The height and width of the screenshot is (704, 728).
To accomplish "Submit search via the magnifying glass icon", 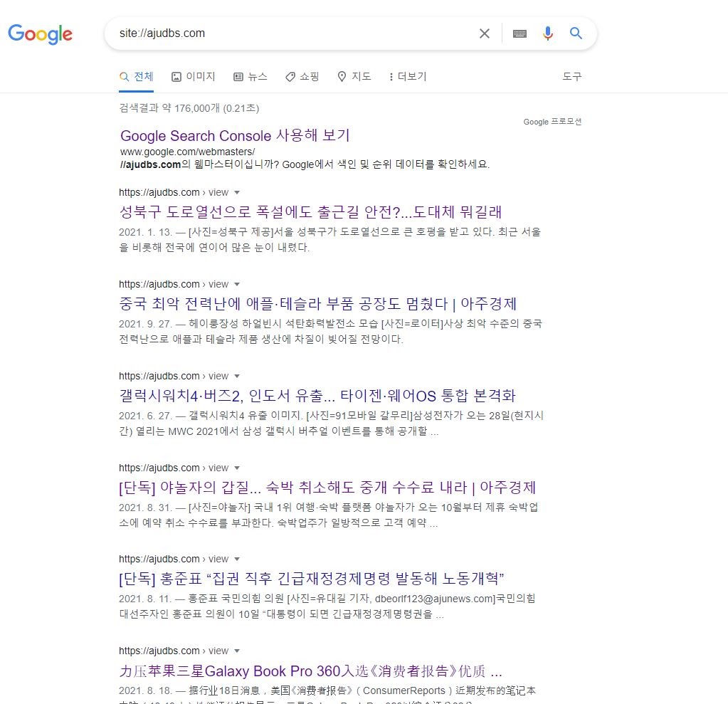I will [576, 33].
